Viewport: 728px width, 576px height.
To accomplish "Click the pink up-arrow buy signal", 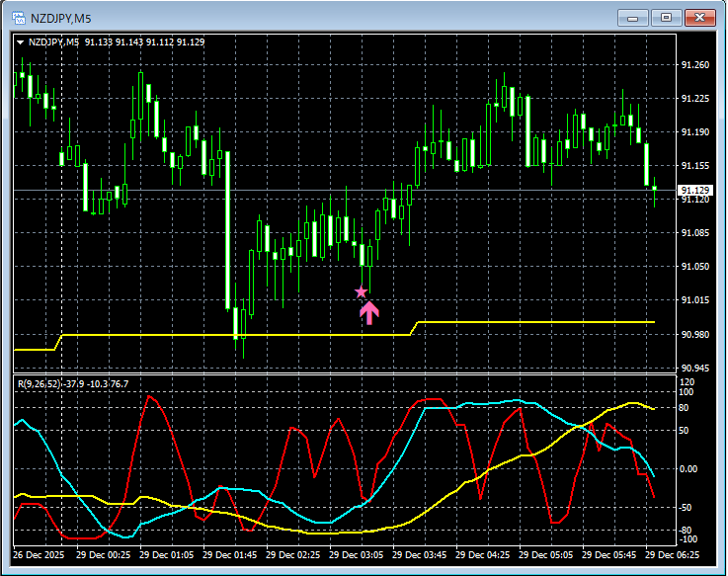I will tap(369, 313).
